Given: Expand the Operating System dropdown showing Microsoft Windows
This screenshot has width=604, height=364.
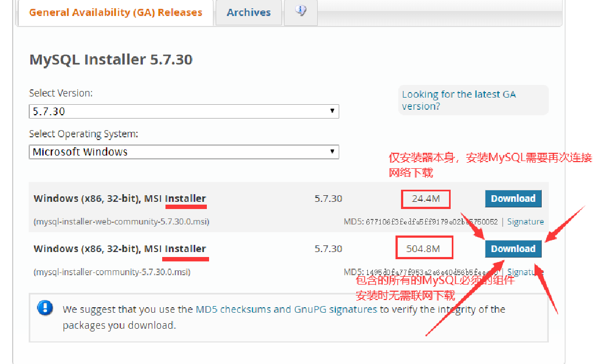Looking at the screenshot, I should [184, 152].
